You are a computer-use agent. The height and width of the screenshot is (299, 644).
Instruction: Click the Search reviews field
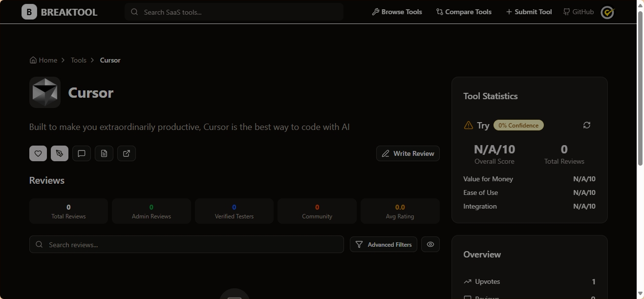click(187, 244)
